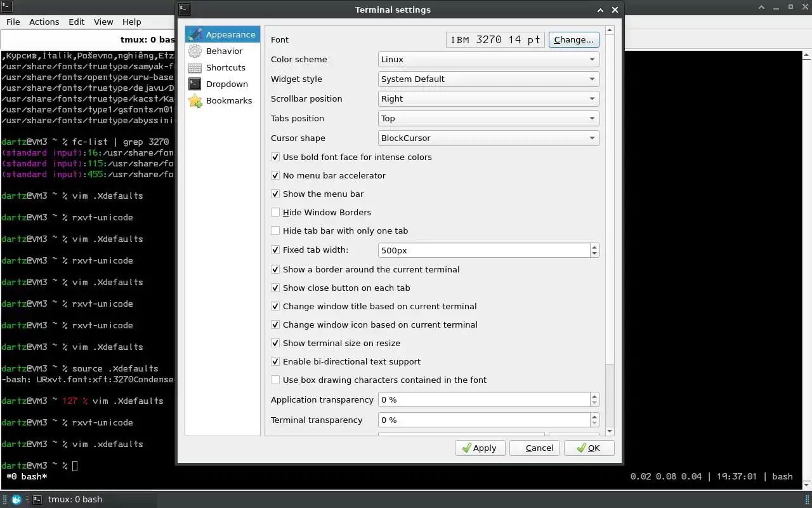Click the terminal window close X button

point(804,7)
